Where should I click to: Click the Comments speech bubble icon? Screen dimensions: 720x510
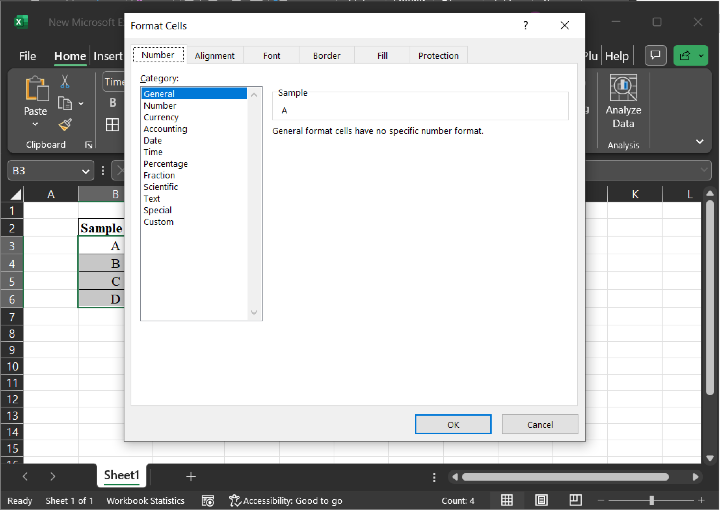tap(656, 56)
